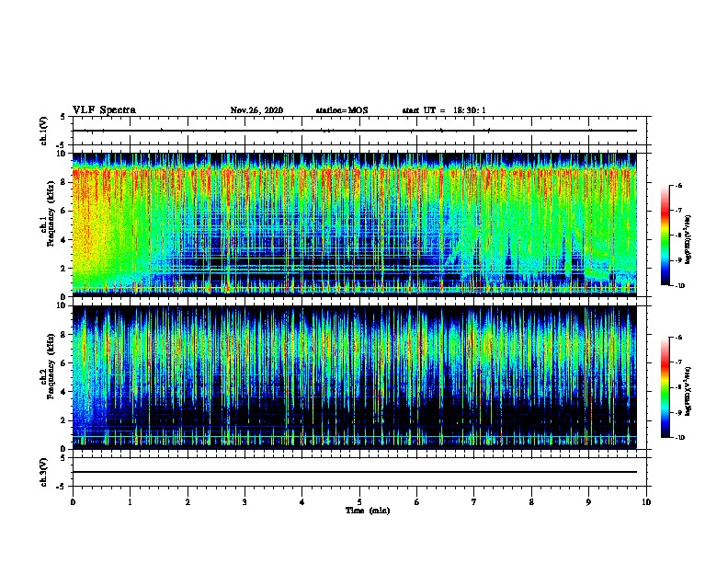Click the "Time (min)" axis label
Image resolution: width=728 pixels, height=563 pixels.
click(x=368, y=511)
